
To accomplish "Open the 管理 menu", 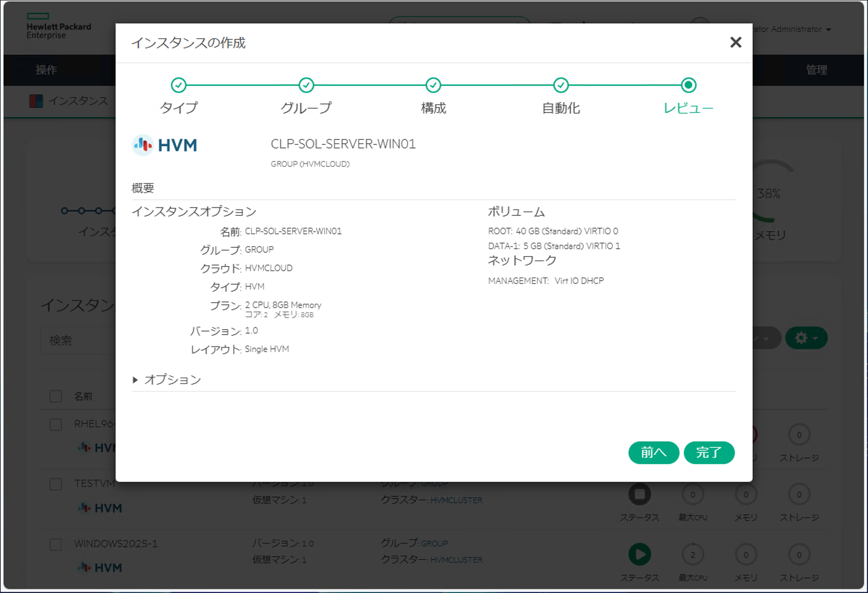I will (817, 70).
